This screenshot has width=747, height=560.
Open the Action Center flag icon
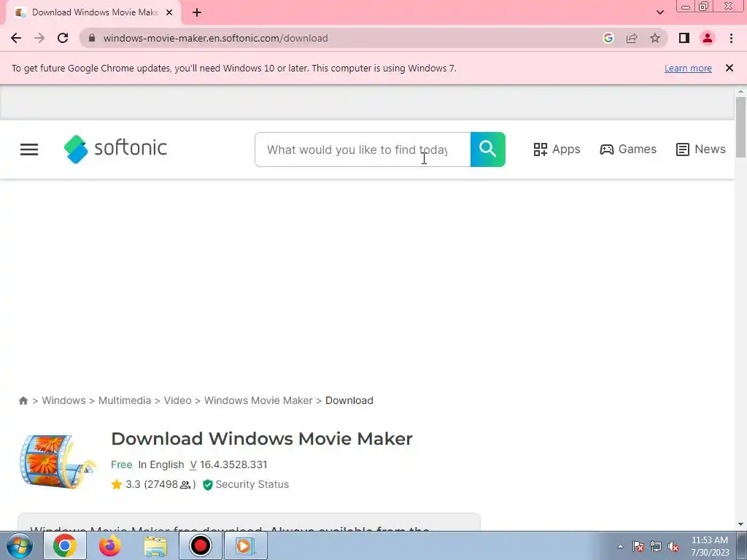coord(638,546)
